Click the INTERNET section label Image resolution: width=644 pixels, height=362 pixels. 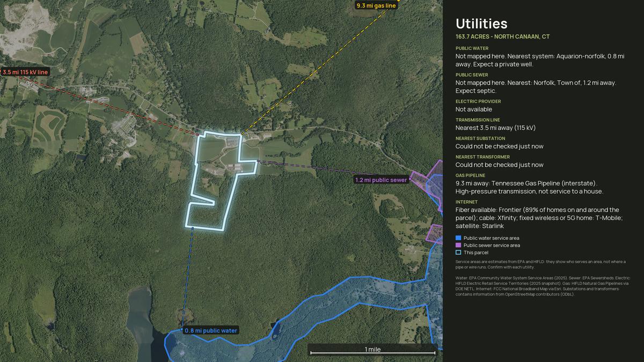(467, 202)
